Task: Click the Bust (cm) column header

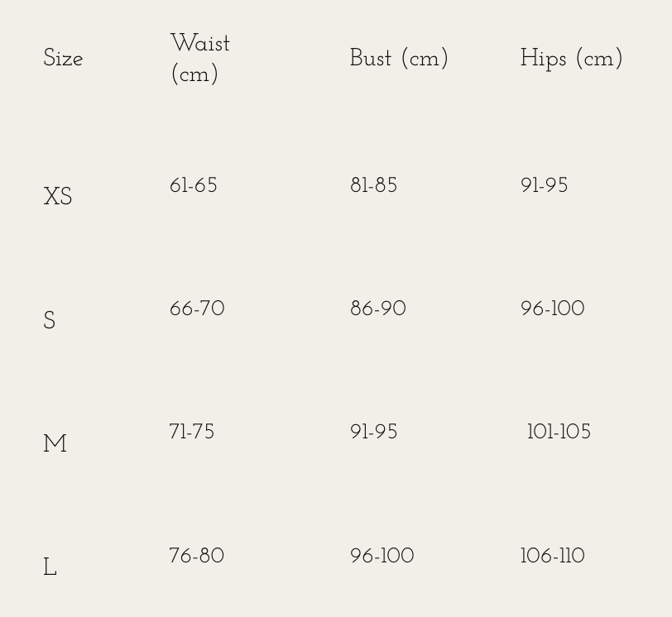Action: 399,59
